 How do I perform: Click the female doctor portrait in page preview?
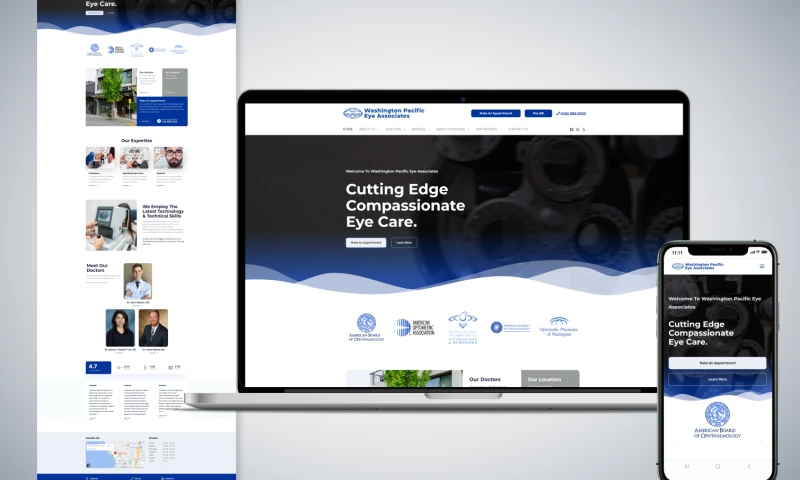tap(120, 328)
